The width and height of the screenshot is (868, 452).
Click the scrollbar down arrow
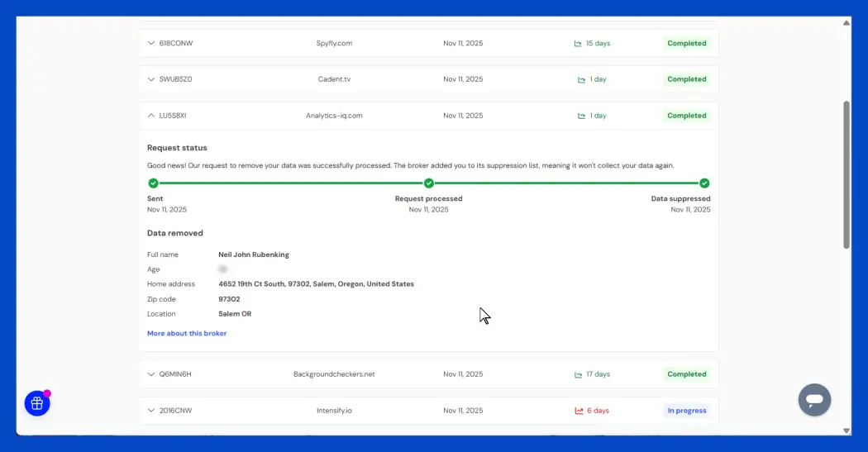[x=846, y=431]
